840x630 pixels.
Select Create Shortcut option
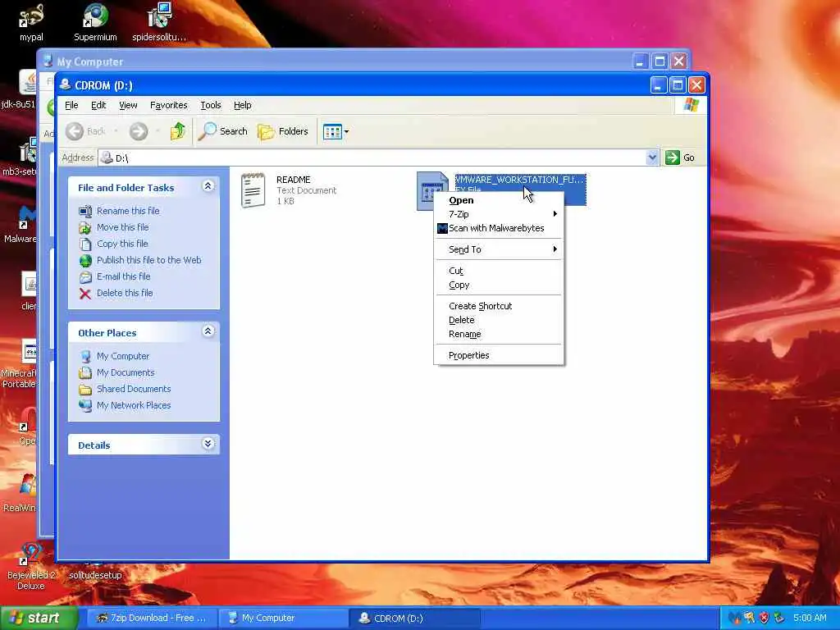[480, 306]
